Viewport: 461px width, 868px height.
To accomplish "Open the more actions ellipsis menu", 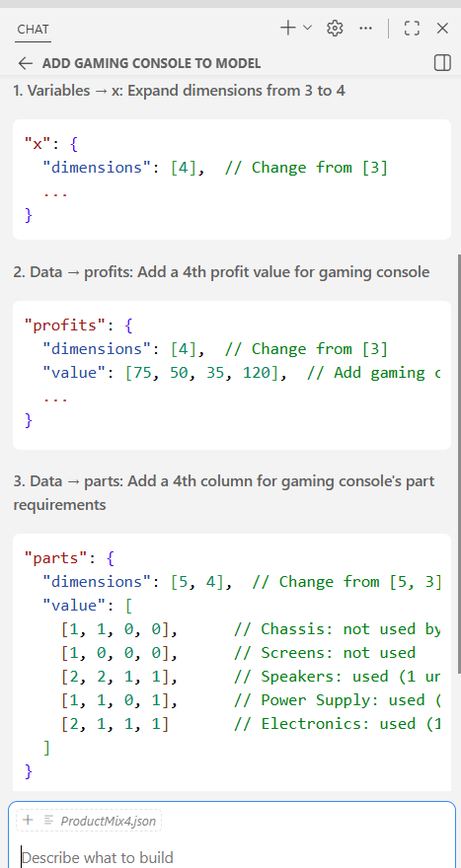I will click(365, 29).
